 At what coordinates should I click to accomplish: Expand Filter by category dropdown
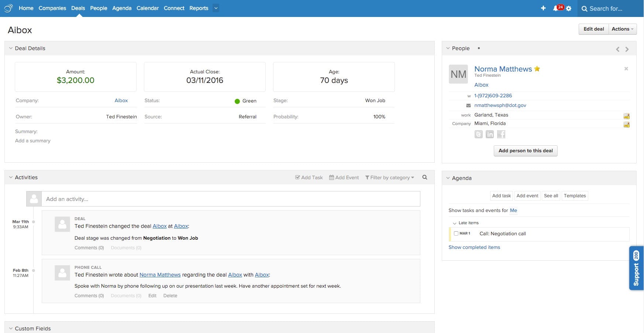[x=389, y=177]
